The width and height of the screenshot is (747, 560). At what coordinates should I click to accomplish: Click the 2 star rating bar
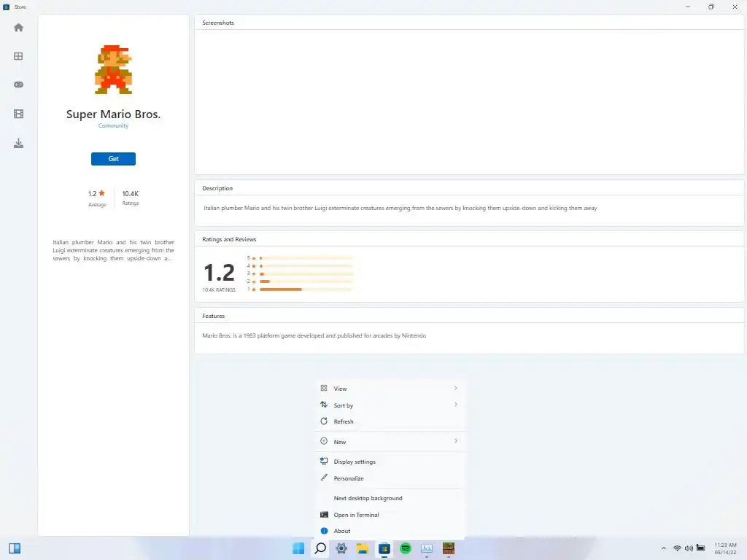pos(306,281)
